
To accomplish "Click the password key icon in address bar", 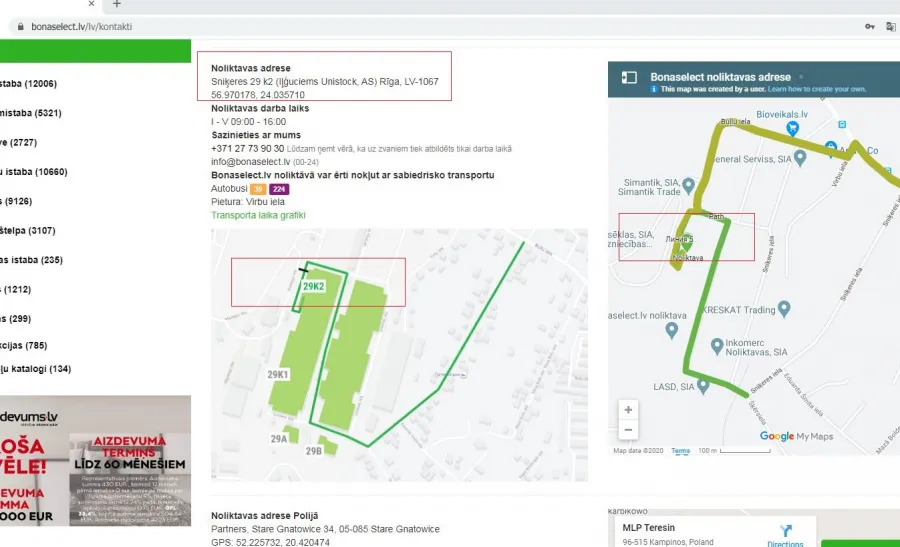I will (870, 26).
